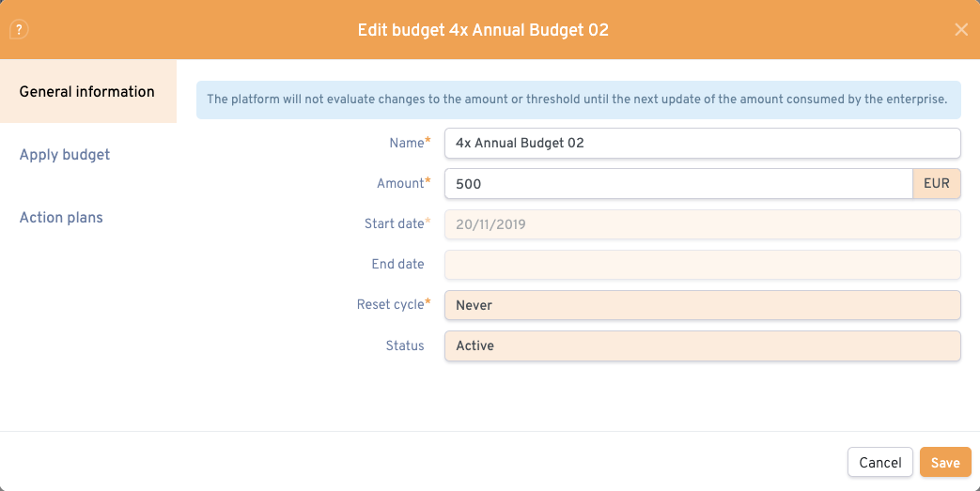Select the blue platform notice text

click(577, 100)
